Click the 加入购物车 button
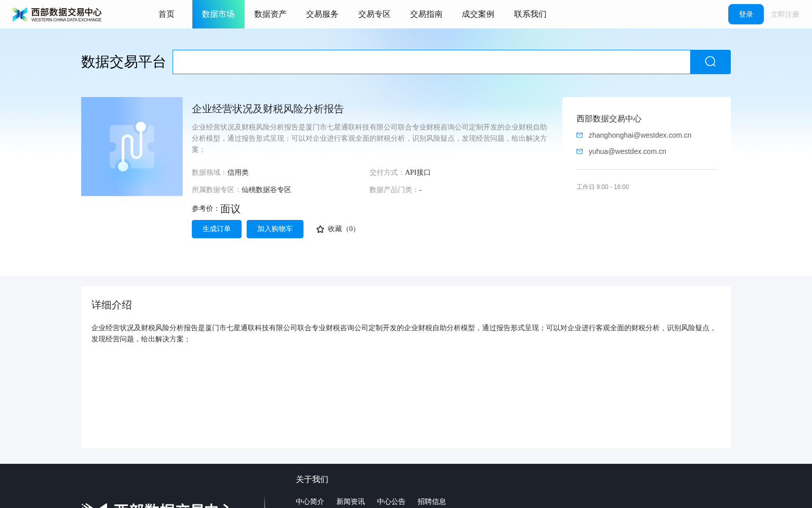This screenshot has width=812, height=508. [x=275, y=229]
